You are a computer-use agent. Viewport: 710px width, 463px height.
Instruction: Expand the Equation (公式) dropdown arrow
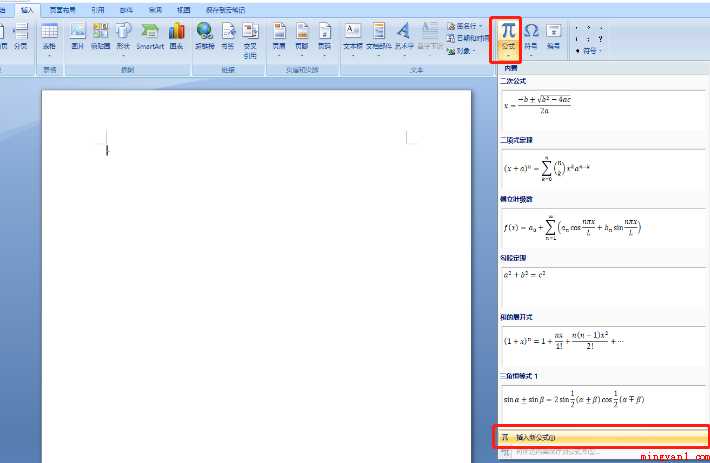[508, 56]
